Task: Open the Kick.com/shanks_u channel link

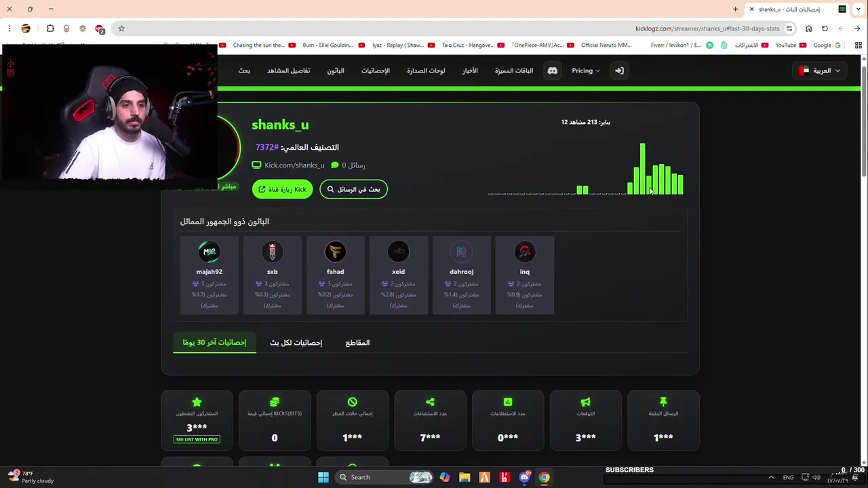Action: coord(294,165)
